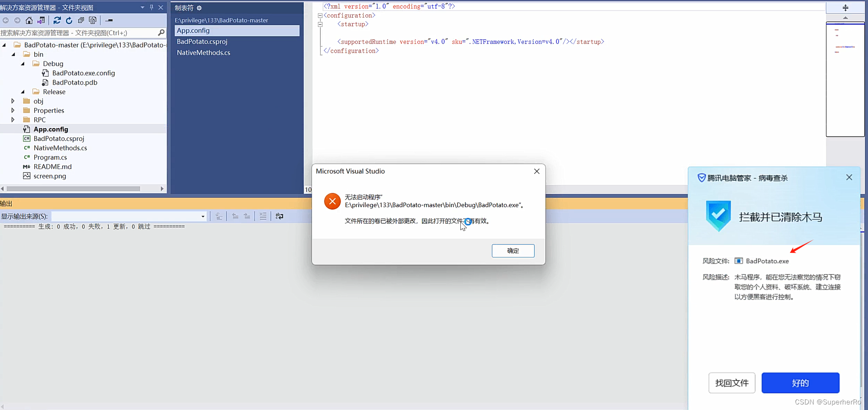This screenshot has height=410, width=868.
Task: Expand the RPC folder
Action: 13,120
